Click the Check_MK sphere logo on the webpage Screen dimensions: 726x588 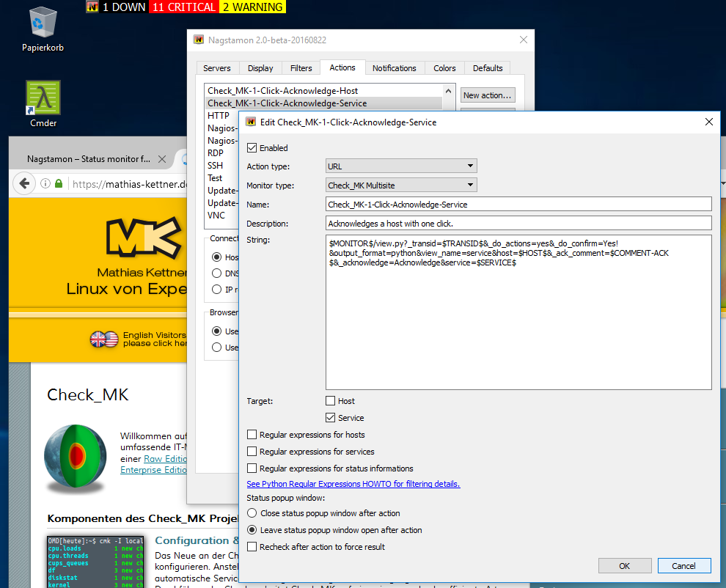pyautogui.click(x=75, y=455)
